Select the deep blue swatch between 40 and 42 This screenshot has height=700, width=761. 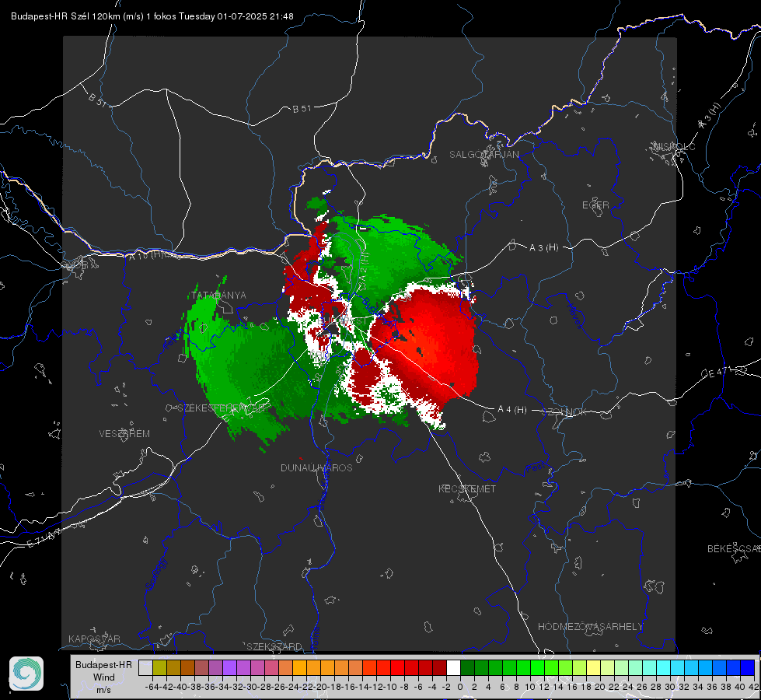[x=748, y=668]
